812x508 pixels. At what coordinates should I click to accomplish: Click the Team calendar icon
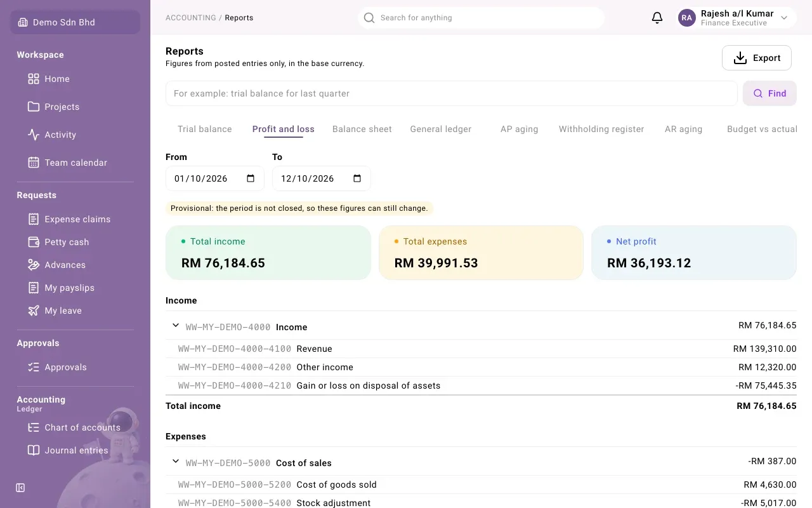[x=34, y=163]
